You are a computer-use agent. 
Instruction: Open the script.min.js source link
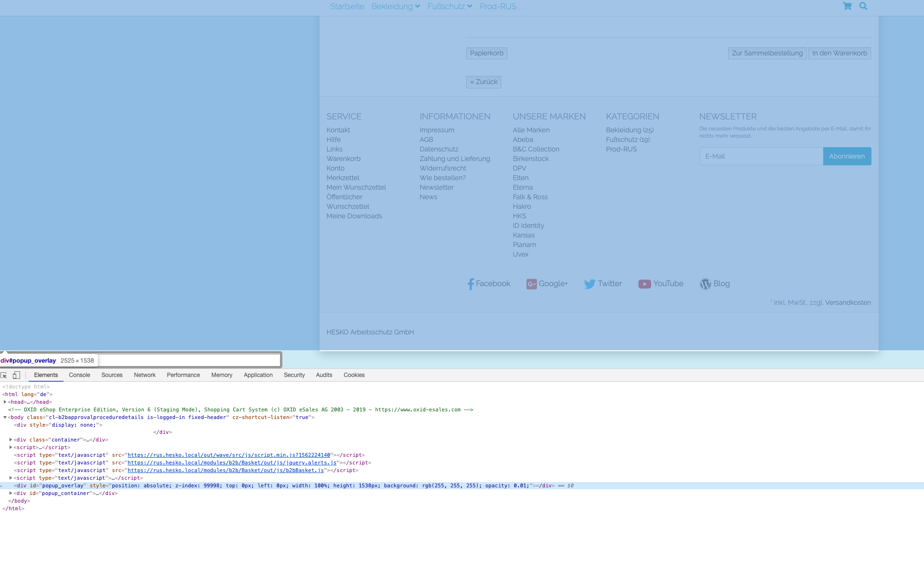point(228,455)
